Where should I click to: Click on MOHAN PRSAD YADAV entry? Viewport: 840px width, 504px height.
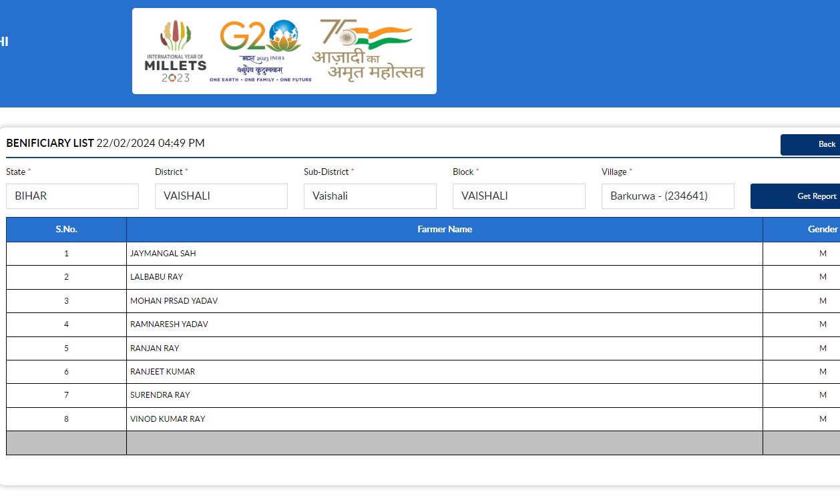174,301
